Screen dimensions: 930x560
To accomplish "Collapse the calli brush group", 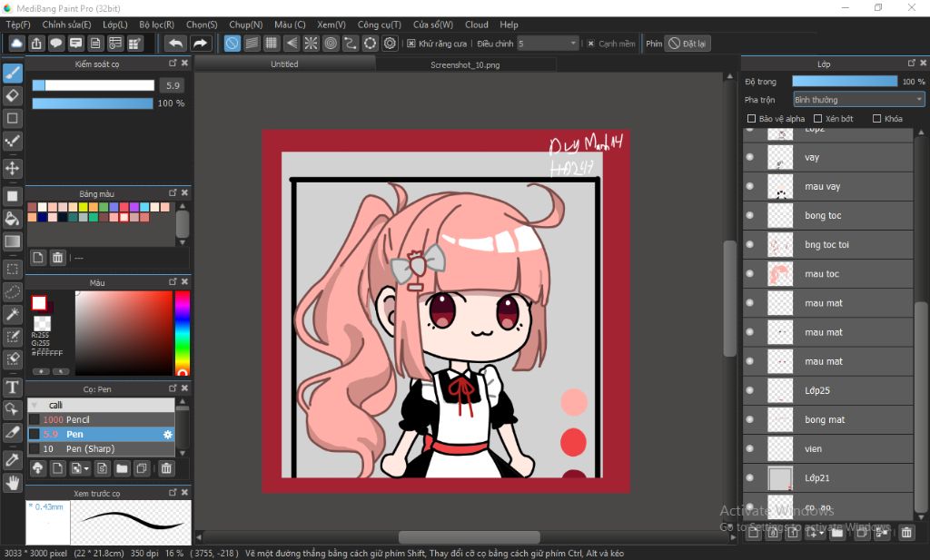I will [35, 406].
